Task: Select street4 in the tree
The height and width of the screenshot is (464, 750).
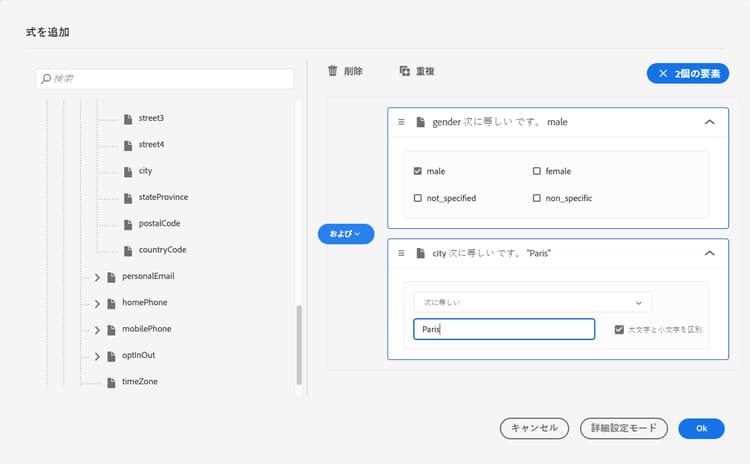Action: tap(151, 144)
